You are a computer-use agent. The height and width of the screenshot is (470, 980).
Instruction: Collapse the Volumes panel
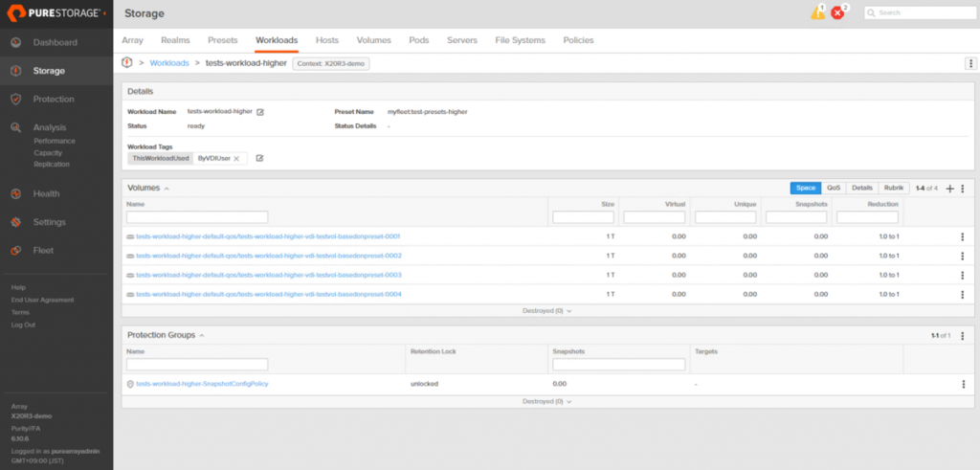point(167,189)
